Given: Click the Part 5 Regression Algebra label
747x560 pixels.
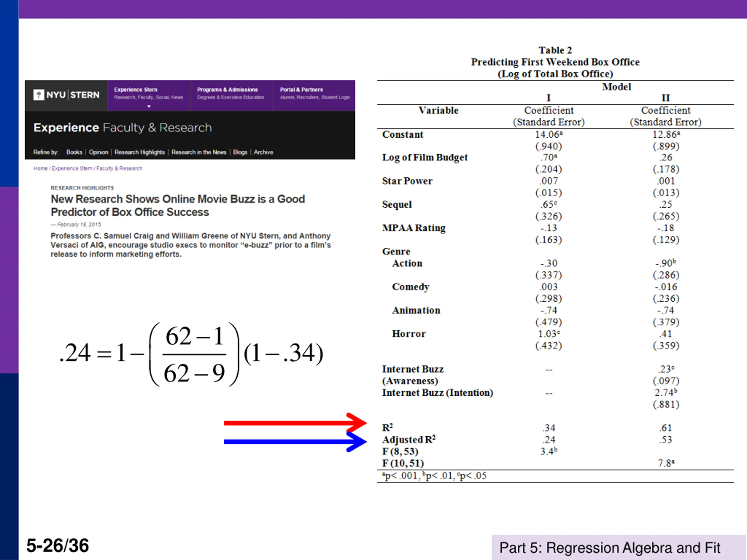Looking at the screenshot, I should pos(610,547).
